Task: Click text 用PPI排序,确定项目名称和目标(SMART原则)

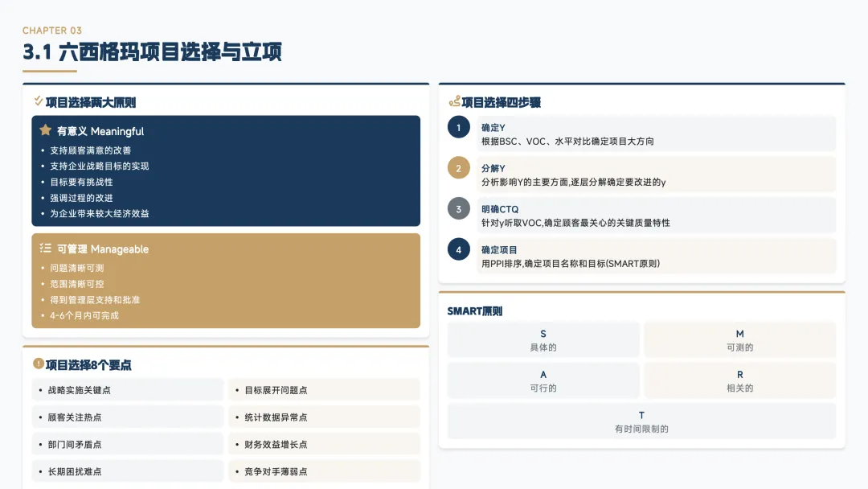Action: (571, 264)
